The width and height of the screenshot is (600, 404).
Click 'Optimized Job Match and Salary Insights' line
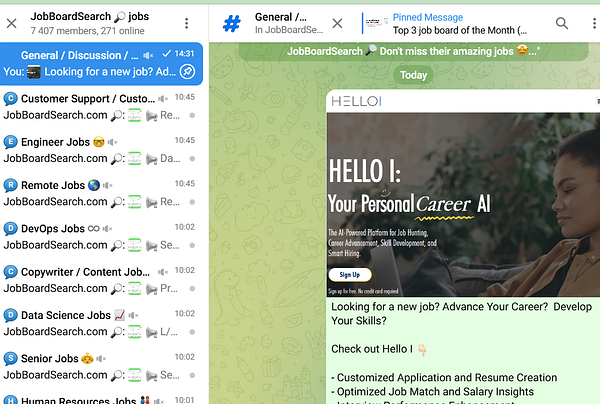[x=432, y=392]
